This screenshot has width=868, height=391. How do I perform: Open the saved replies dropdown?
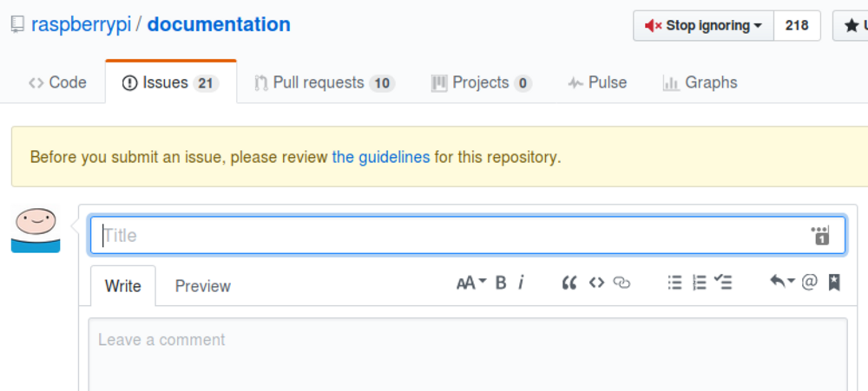tap(782, 282)
